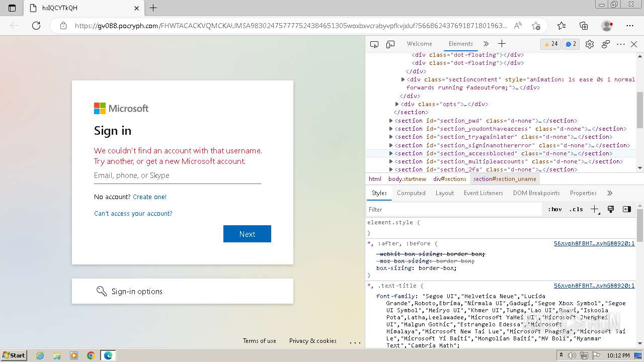
Task: Click the email, phone, or Skype field
Action: point(177,176)
